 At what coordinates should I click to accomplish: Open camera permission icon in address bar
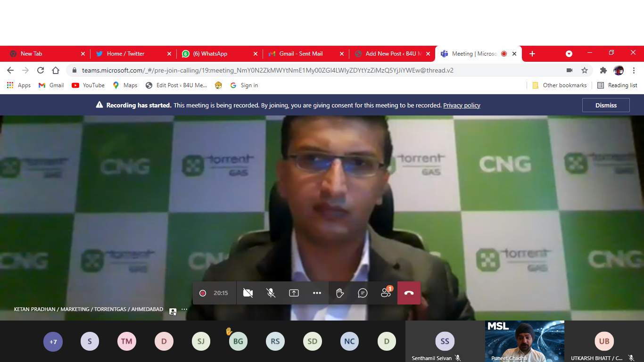click(x=570, y=70)
